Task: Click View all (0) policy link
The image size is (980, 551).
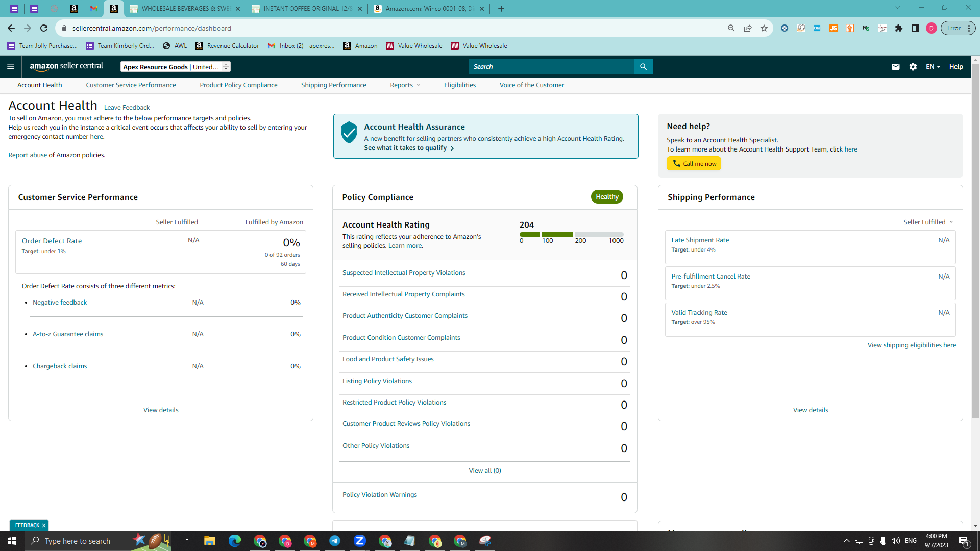Action: coord(485,471)
